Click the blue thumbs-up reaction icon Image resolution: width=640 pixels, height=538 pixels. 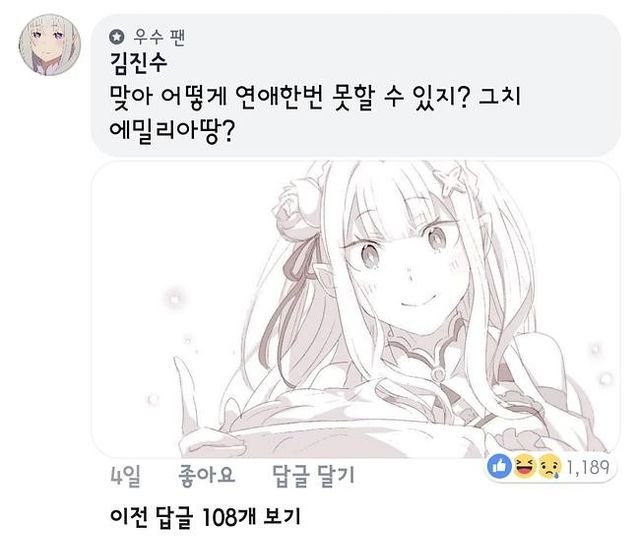coord(500,466)
